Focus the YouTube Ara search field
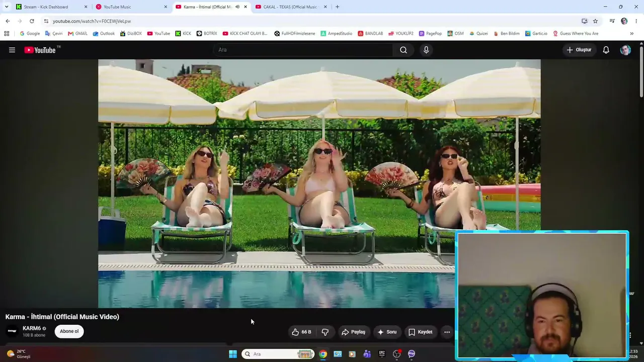This screenshot has height=362, width=644. tap(303, 50)
